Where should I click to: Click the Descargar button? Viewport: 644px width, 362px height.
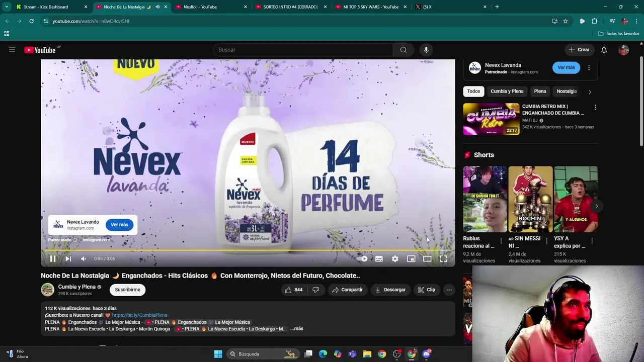tap(390, 290)
